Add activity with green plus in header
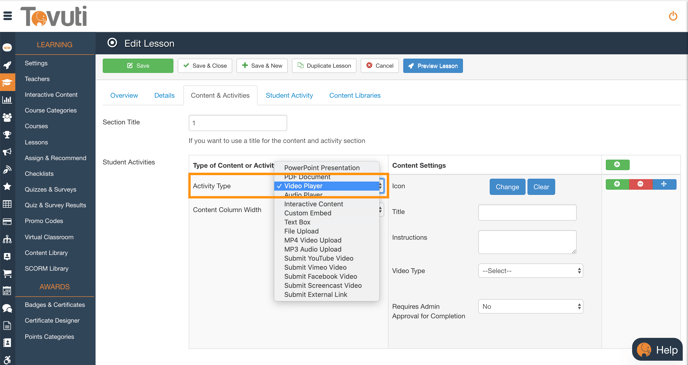 [x=617, y=165]
